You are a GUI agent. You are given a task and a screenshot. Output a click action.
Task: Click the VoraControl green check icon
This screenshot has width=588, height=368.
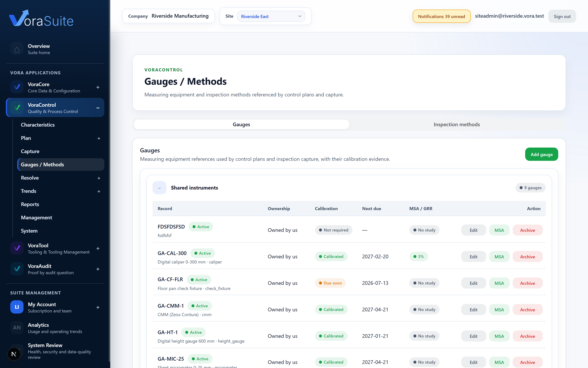pos(17,108)
